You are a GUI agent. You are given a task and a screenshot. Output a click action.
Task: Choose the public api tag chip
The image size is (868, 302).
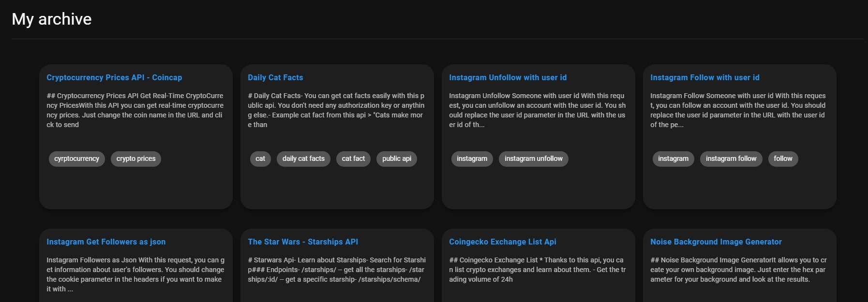(397, 158)
